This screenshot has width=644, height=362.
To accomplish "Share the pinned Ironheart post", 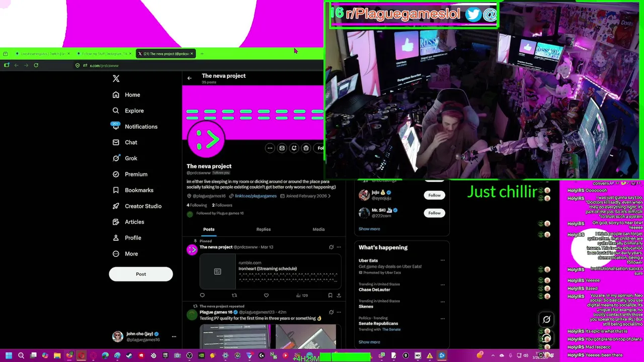I will click(x=339, y=295).
